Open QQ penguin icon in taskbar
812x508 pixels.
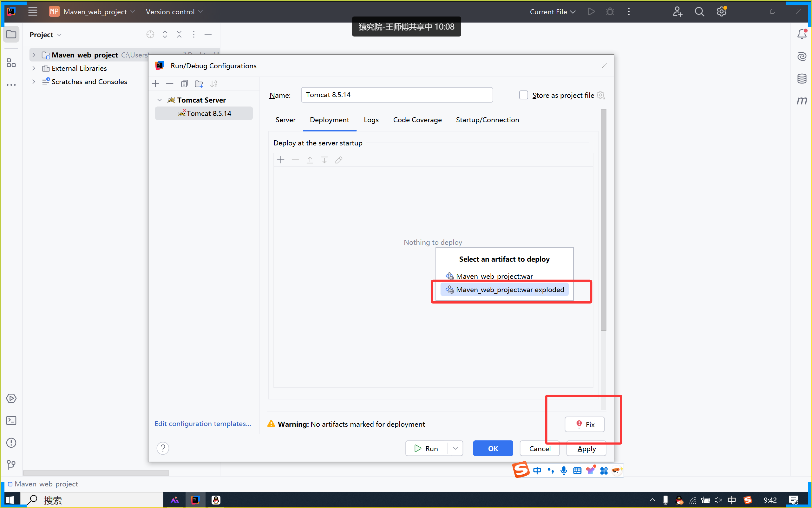tap(216, 500)
